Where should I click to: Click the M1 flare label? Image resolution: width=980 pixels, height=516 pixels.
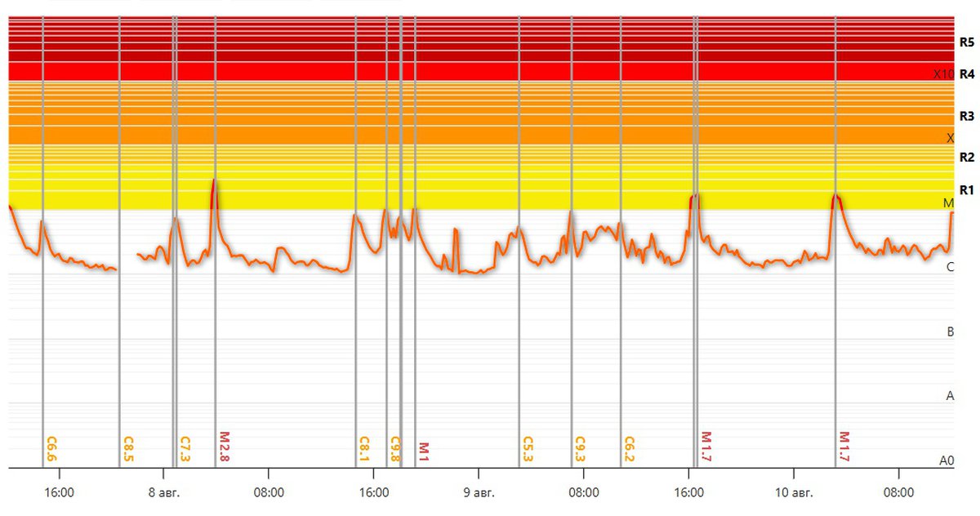424,451
